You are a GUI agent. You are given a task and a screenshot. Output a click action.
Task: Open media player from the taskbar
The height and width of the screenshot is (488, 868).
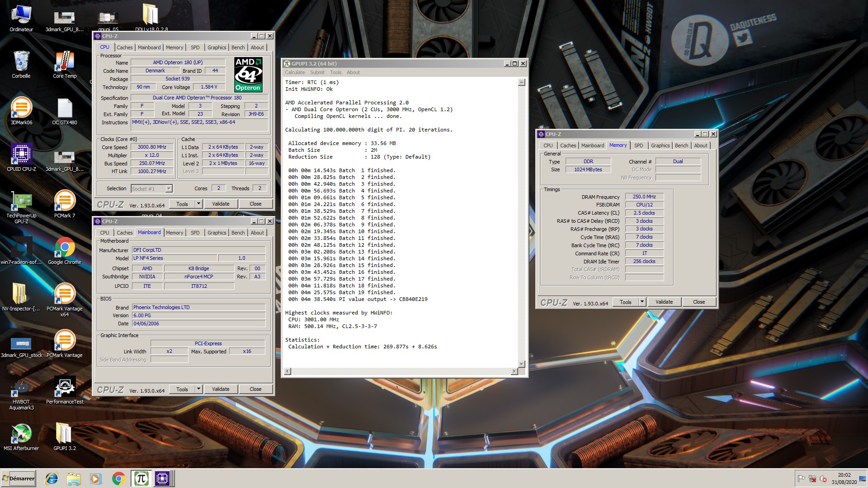click(x=96, y=479)
